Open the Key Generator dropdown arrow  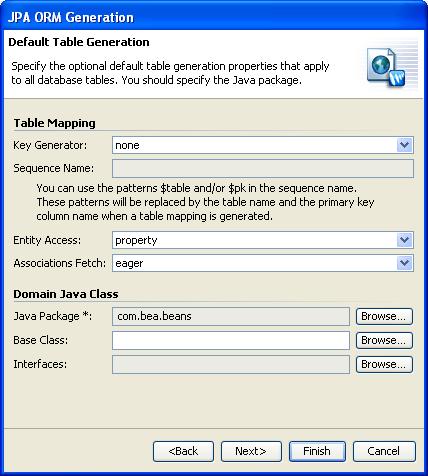click(404, 145)
